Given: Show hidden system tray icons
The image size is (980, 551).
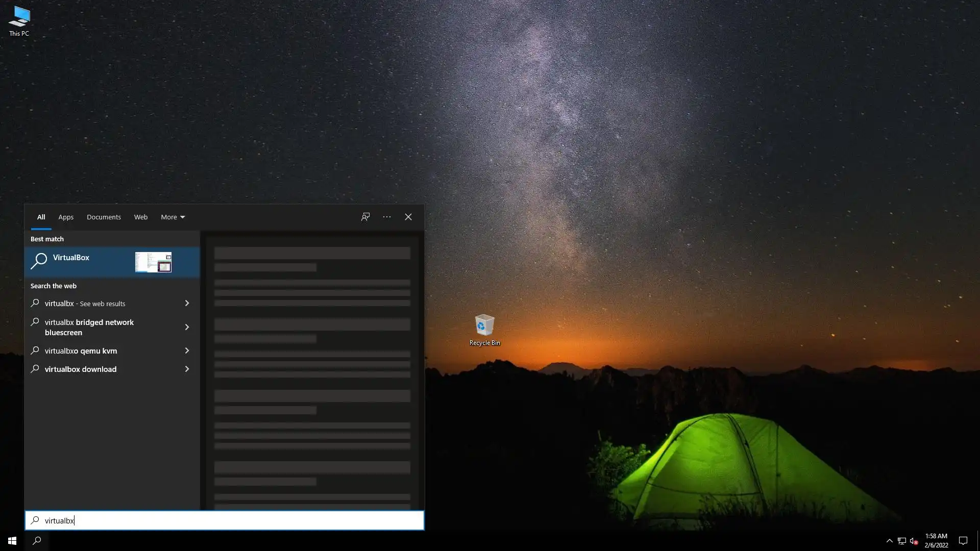Looking at the screenshot, I should pyautogui.click(x=889, y=541).
